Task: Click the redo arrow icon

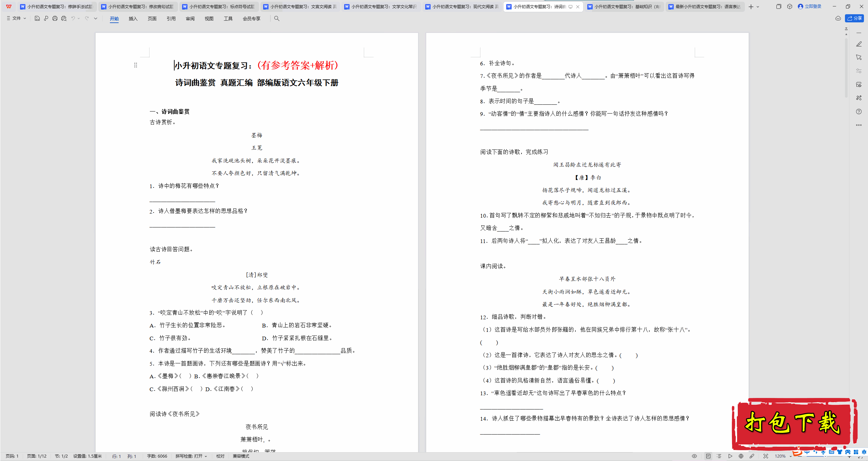Action: point(87,19)
